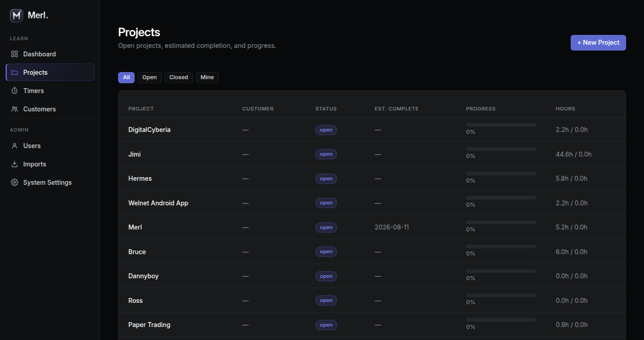Click the 44.6h / 0.0h hours value
Viewport: 644px width, 340px height.
point(574,154)
